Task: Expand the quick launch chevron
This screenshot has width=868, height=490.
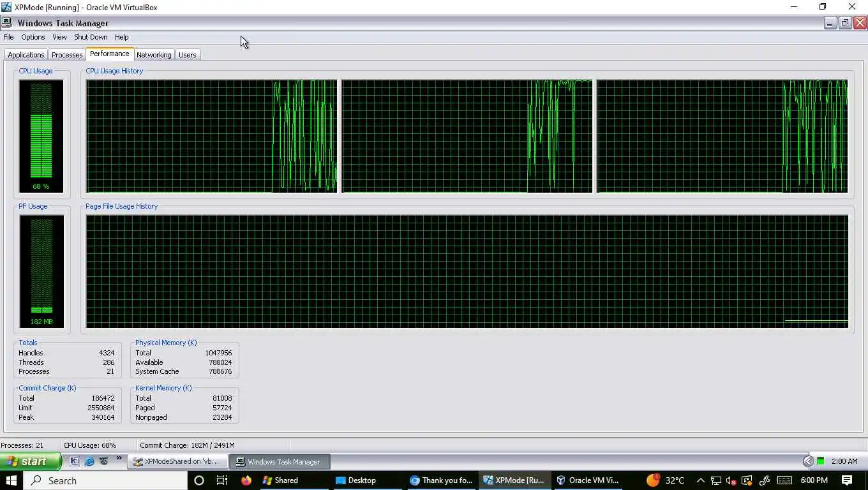Action: (119, 459)
